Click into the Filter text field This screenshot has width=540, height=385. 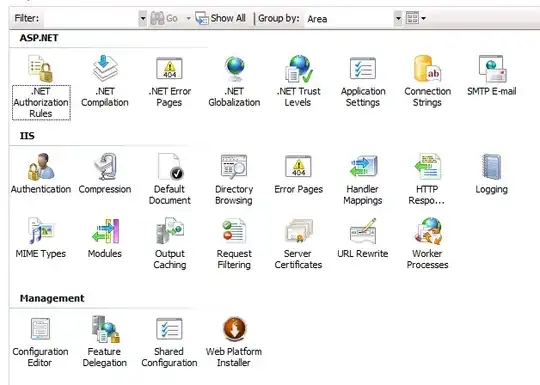pyautogui.click(x=91, y=18)
